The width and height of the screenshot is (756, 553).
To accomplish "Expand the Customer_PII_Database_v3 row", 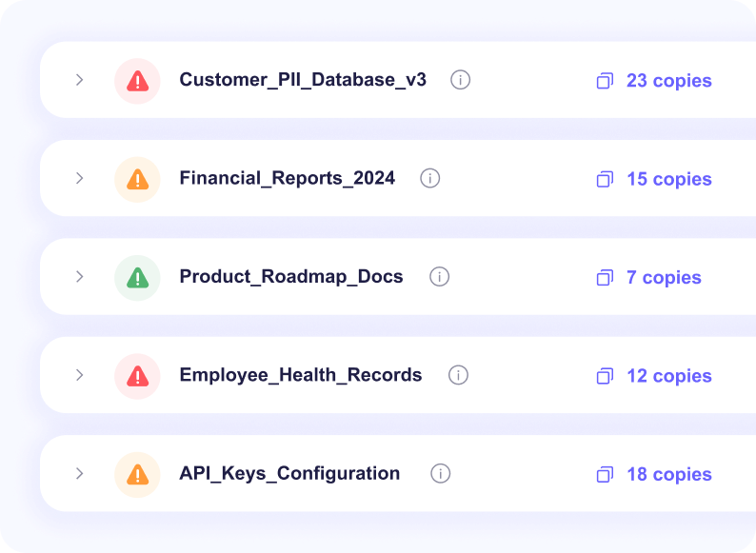I will click(80, 80).
